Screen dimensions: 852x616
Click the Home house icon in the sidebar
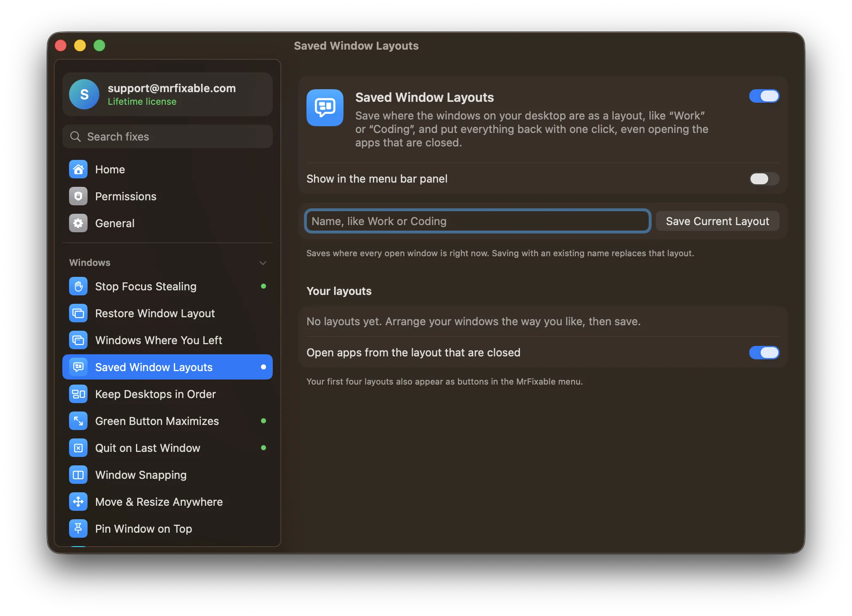click(x=78, y=170)
